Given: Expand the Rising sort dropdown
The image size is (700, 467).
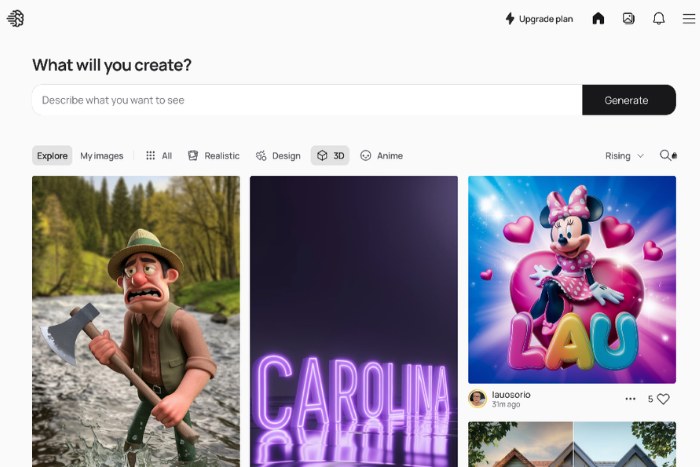Looking at the screenshot, I should [624, 155].
